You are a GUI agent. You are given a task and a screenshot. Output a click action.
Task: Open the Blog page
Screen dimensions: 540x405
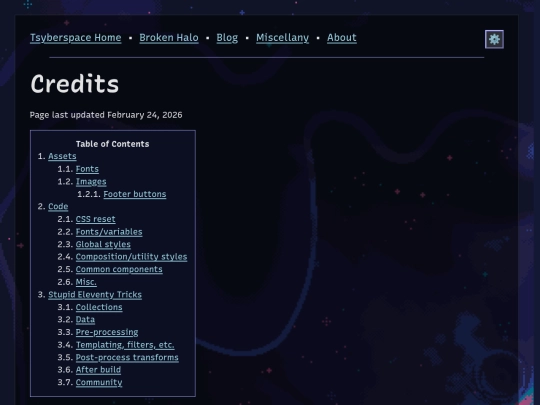coord(227,38)
